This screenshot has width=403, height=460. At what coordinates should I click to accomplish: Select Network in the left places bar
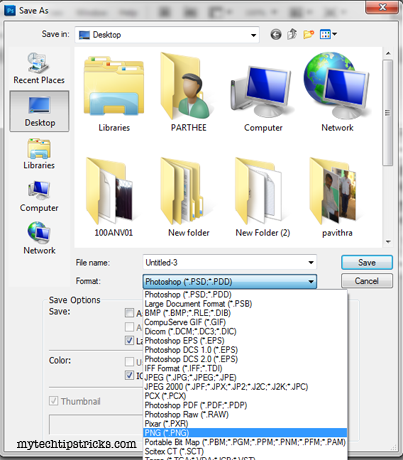point(39,239)
